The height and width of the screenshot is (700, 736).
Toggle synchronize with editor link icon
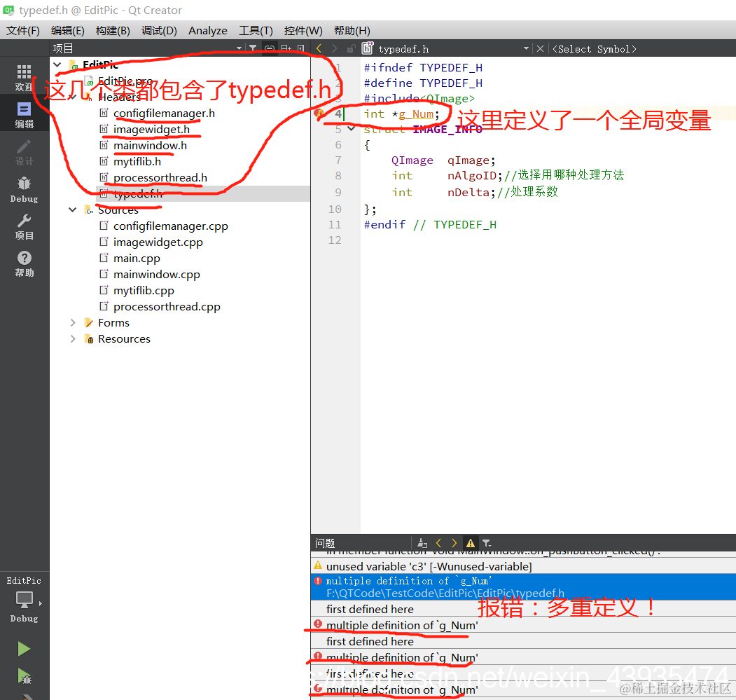pos(270,48)
